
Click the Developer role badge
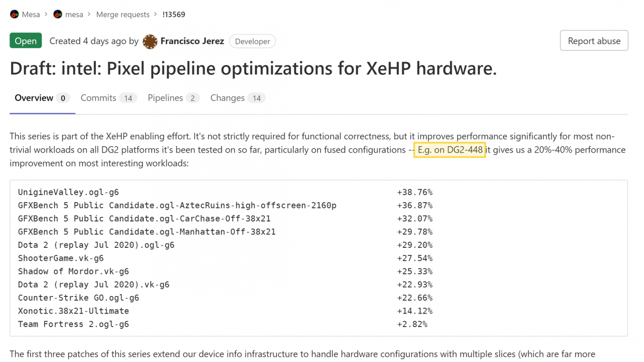coord(252,41)
